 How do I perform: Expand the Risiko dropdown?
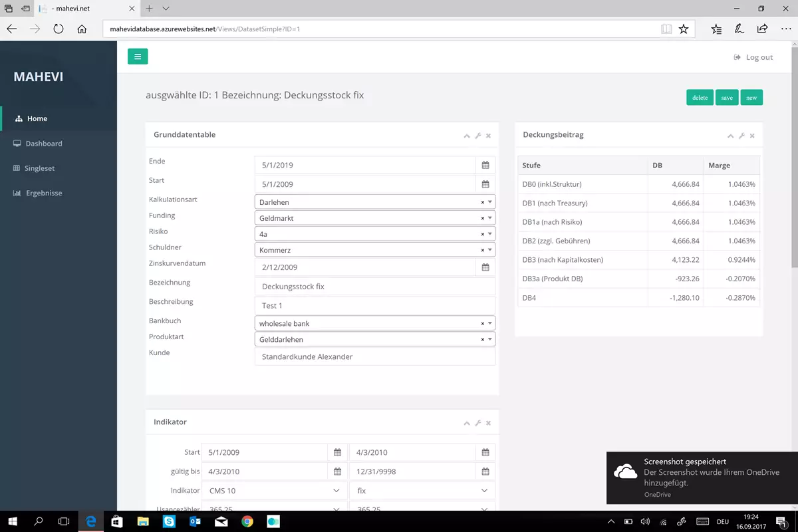pyautogui.click(x=375, y=234)
